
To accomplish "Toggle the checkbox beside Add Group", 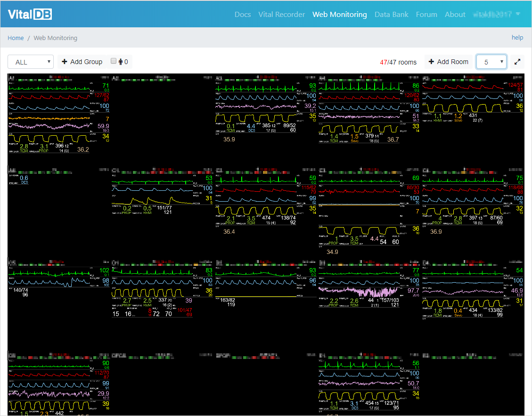I will tap(113, 61).
